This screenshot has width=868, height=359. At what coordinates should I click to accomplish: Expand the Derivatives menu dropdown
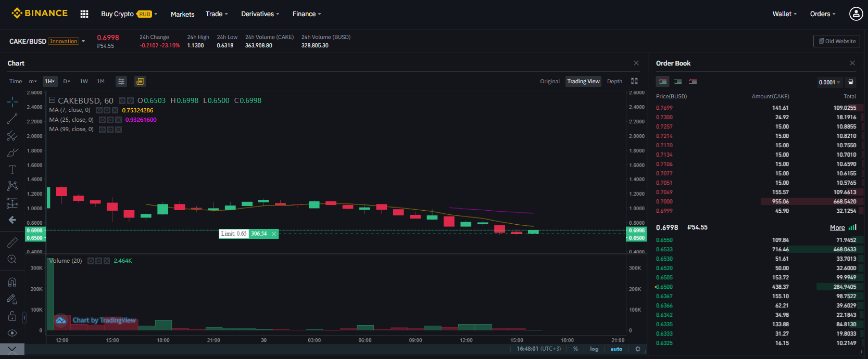point(260,14)
